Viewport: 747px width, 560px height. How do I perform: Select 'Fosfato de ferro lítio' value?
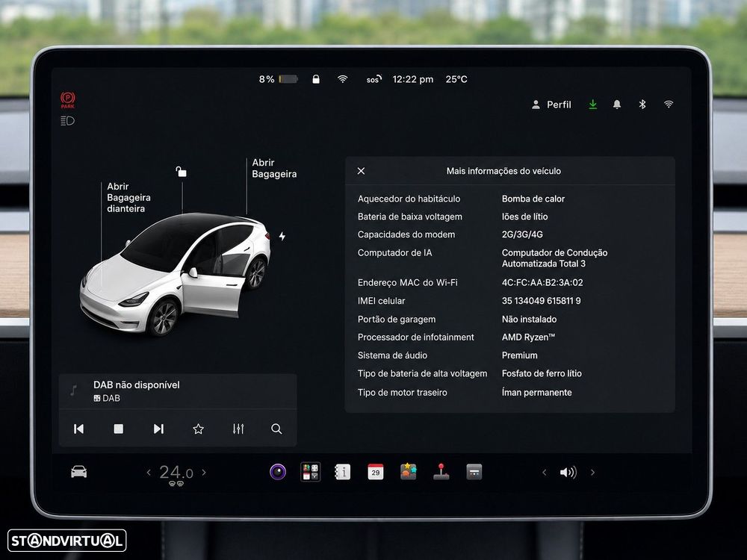coord(542,373)
